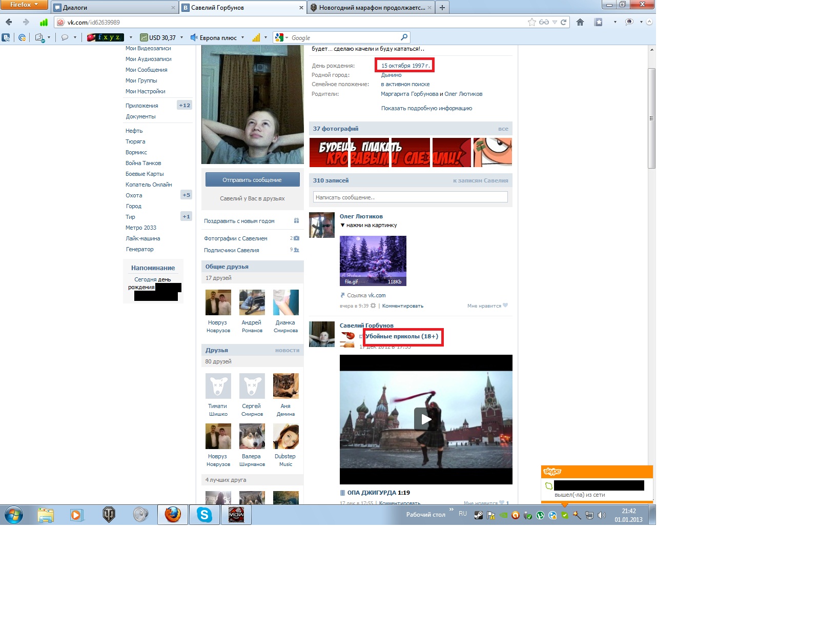Image resolution: width=840 pixels, height=630 pixels.
Task: Switch to the Диалоги tab
Action: [115, 8]
